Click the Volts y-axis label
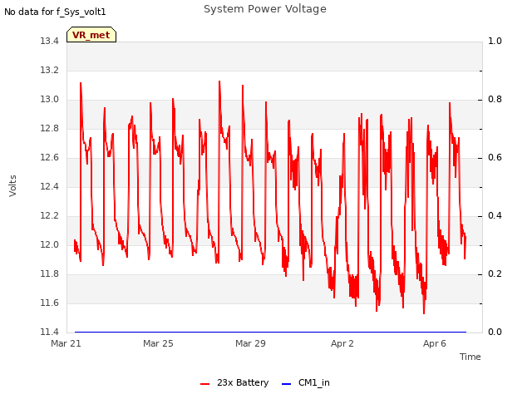The width and height of the screenshot is (532, 399). click(12, 185)
